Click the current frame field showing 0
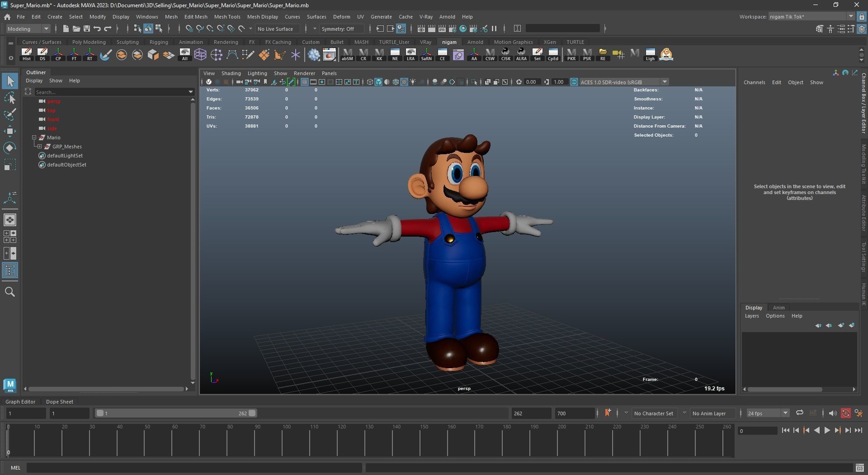Image resolution: width=868 pixels, height=475 pixels. coord(757,431)
